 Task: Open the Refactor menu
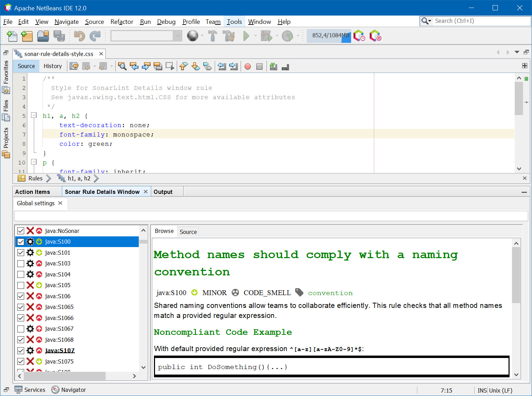coord(122,21)
